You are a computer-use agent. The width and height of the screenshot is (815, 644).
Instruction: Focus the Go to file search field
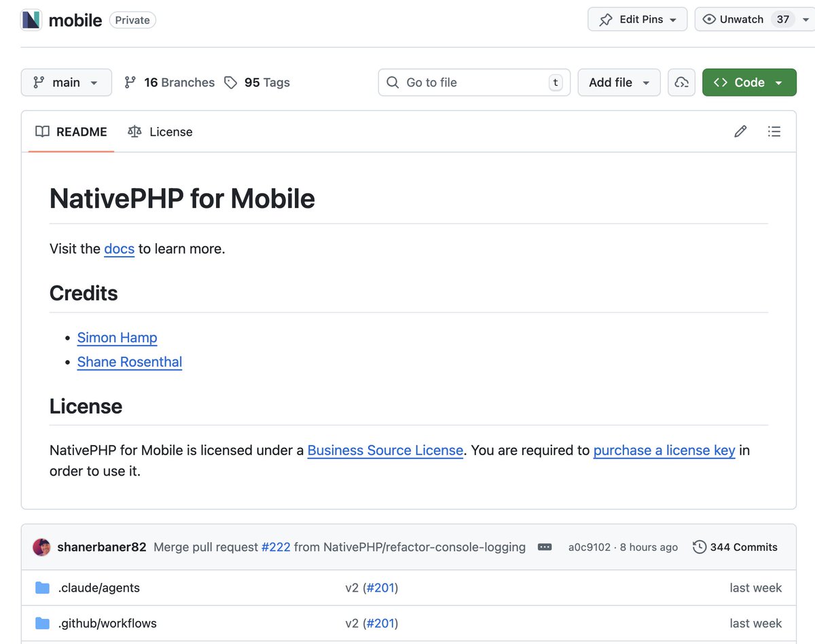coord(474,82)
